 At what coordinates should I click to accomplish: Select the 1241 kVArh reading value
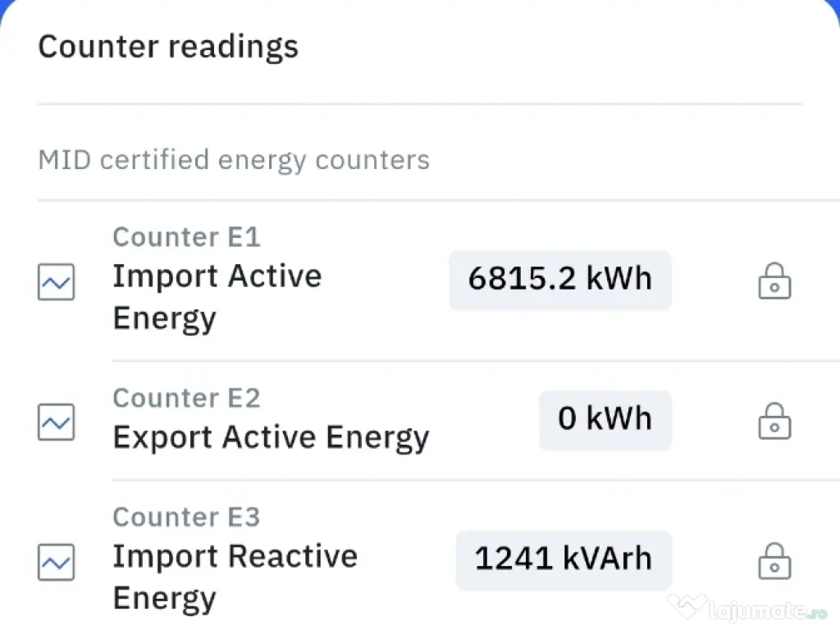click(x=564, y=559)
